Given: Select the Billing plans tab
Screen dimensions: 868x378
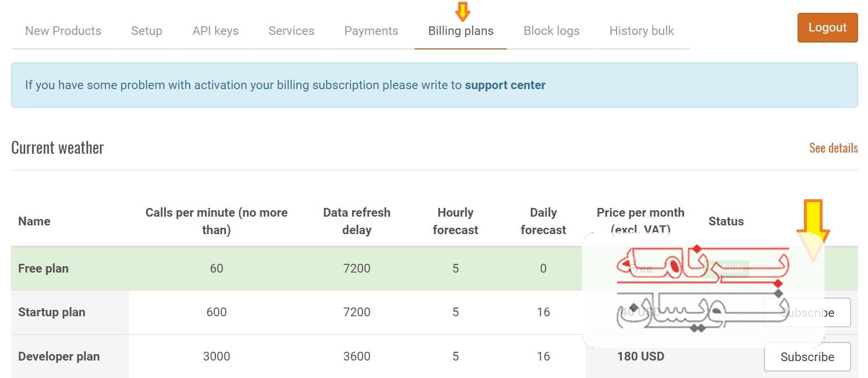Looking at the screenshot, I should pyautogui.click(x=461, y=31).
